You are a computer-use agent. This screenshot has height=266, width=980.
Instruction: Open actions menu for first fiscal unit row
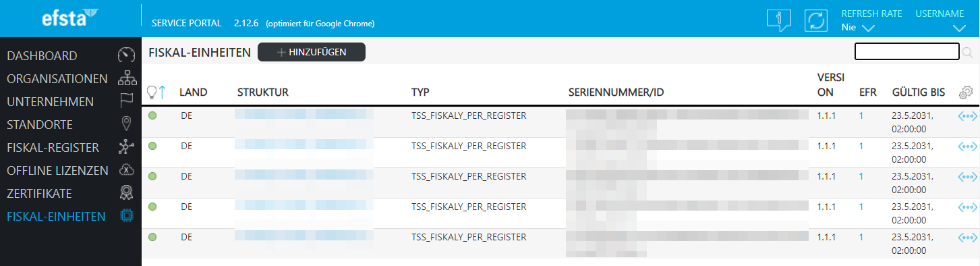tap(967, 116)
